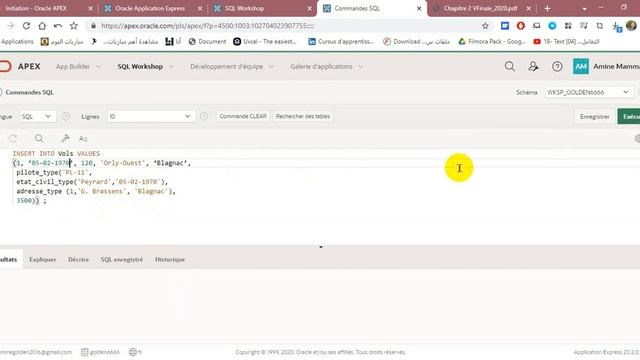Open the Lignes 10 dropdown
Screen dimensions: 640x360
click(x=151, y=116)
